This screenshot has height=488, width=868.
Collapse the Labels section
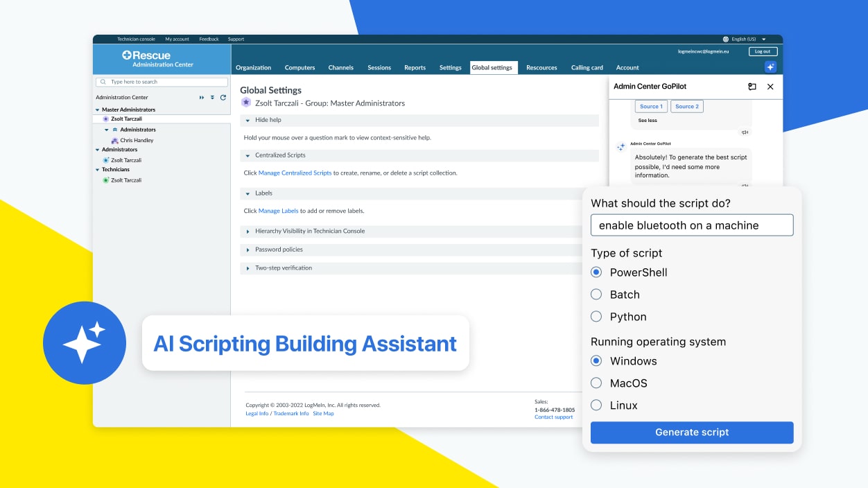coord(248,194)
